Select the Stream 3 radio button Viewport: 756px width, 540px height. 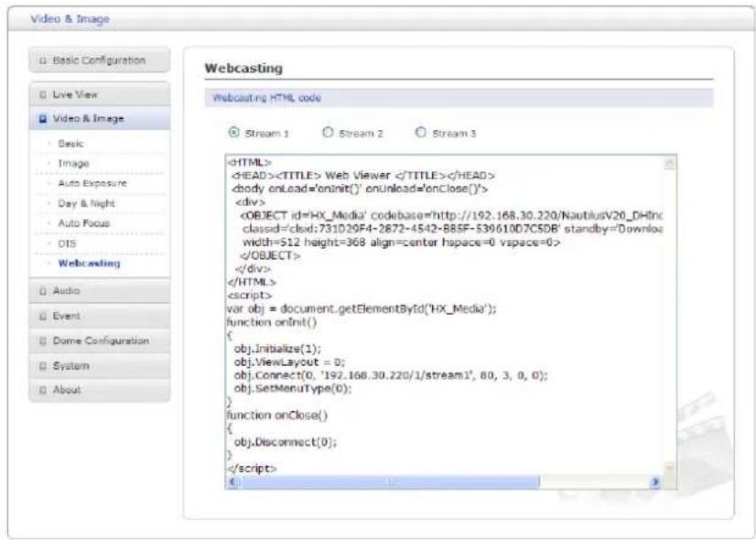tap(421, 132)
